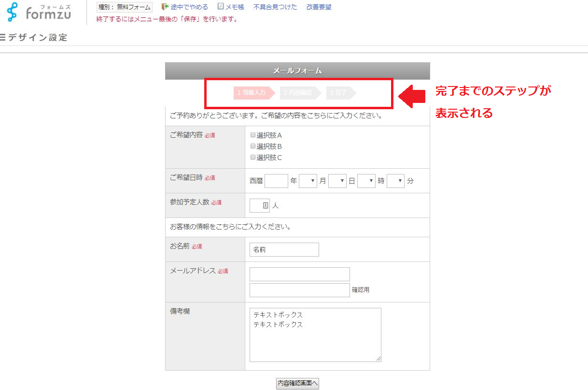Click the 西暦 year input field
The image size is (588, 390).
click(x=276, y=181)
